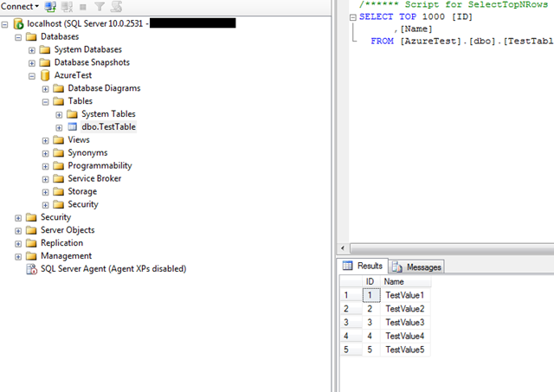Select result row header 3
The image size is (554, 392).
click(351, 323)
